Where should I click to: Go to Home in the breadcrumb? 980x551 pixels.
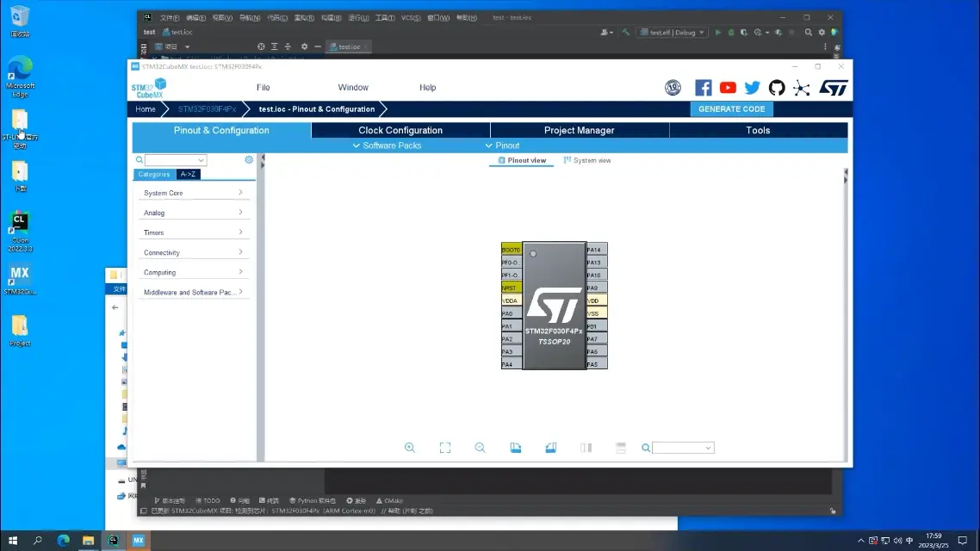coord(146,109)
